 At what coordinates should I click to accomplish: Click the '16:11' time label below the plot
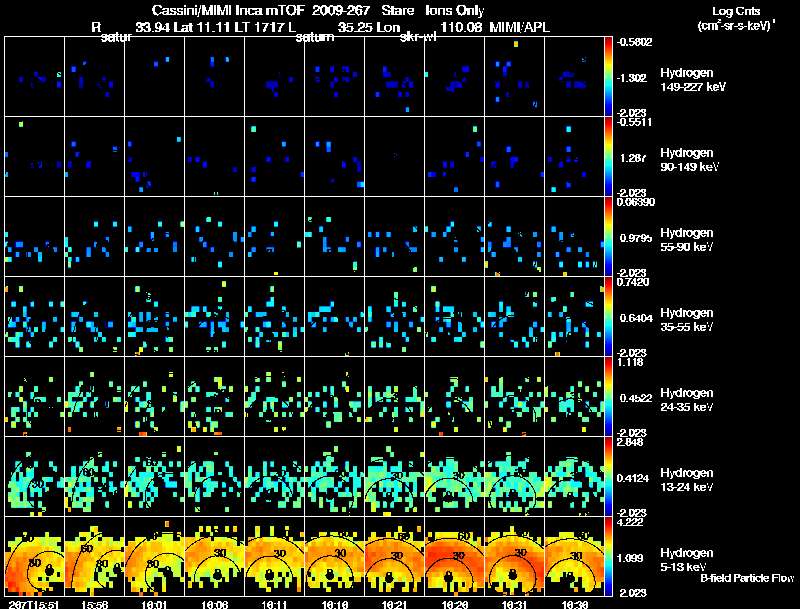coord(274,605)
